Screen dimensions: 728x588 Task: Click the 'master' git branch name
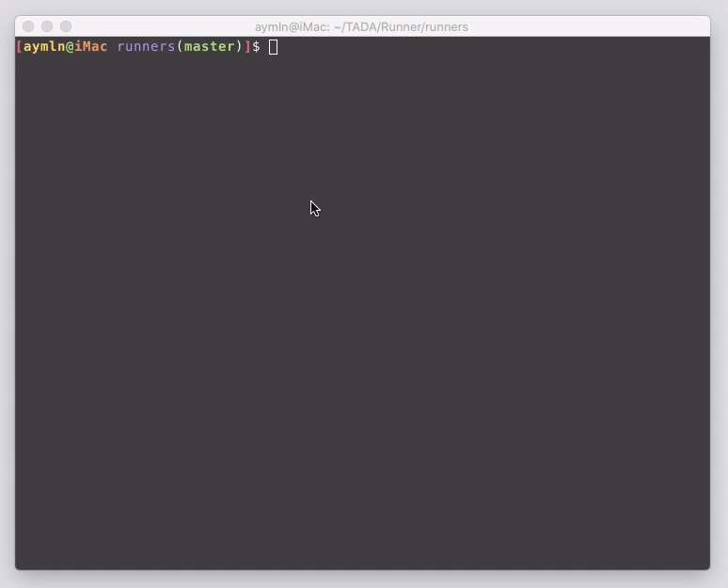point(210,46)
